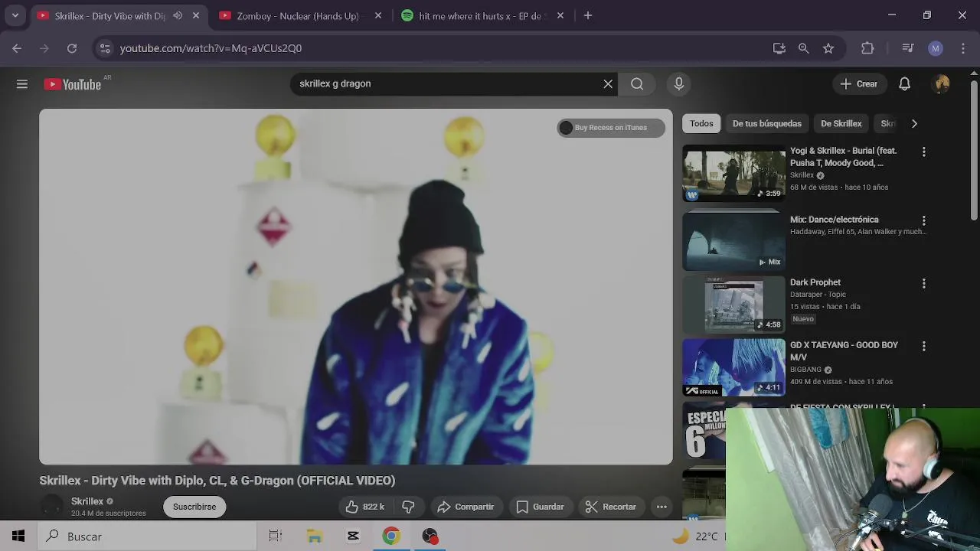This screenshot has height=551, width=980.
Task: Click the video player area
Action: (x=356, y=287)
